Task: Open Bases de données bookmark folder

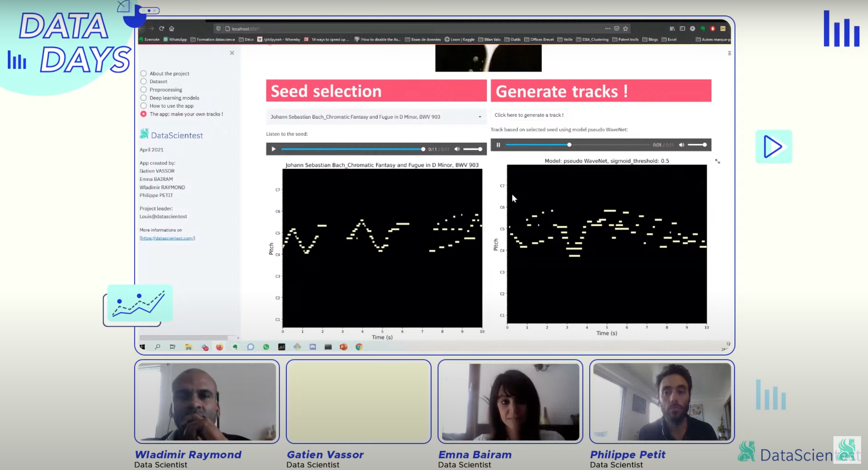Action: point(423,39)
